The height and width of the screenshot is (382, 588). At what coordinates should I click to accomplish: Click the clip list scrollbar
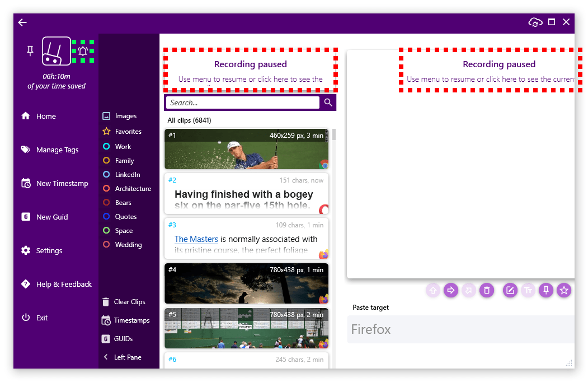(x=334, y=134)
